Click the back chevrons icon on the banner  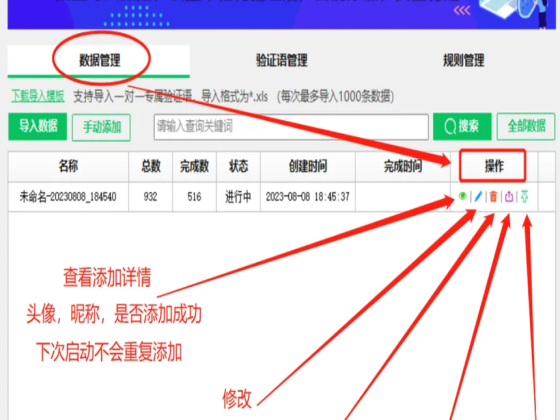point(462,10)
